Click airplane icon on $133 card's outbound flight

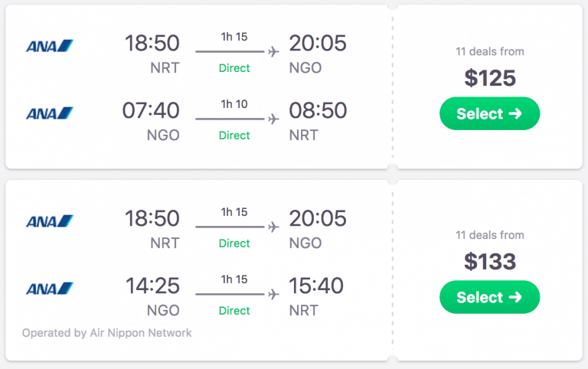(273, 227)
